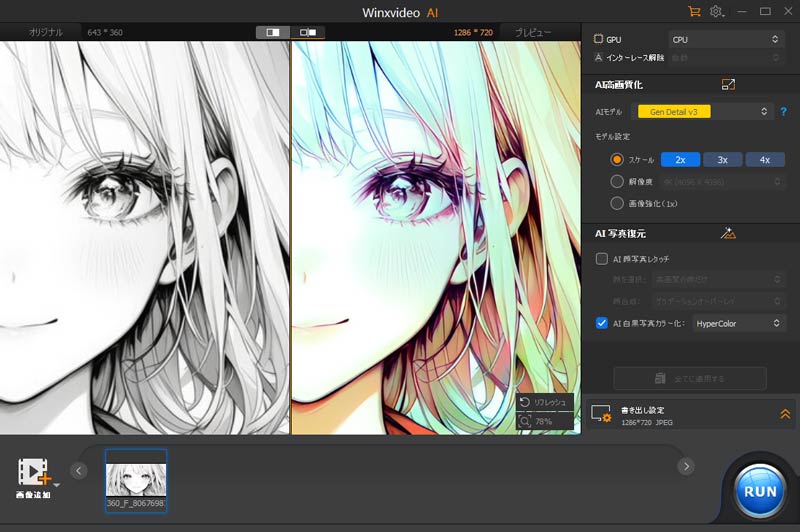Open the shopping cart purchase icon
The image size is (800, 532).
(694, 11)
